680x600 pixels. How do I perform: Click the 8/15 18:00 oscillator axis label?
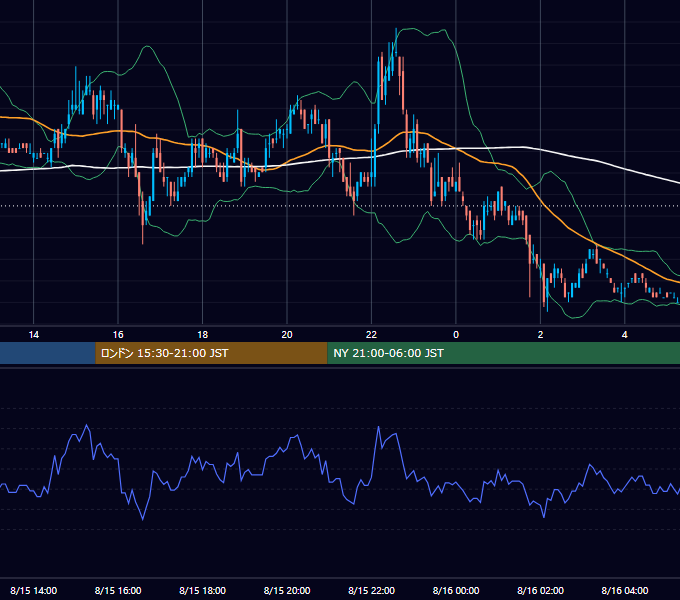pyautogui.click(x=203, y=590)
